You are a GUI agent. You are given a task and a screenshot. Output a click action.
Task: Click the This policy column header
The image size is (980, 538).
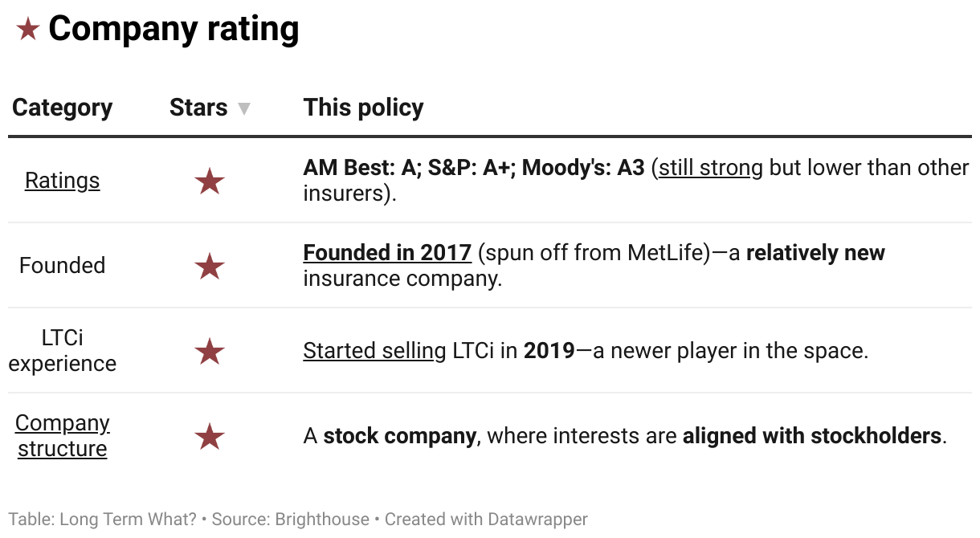coord(363,108)
